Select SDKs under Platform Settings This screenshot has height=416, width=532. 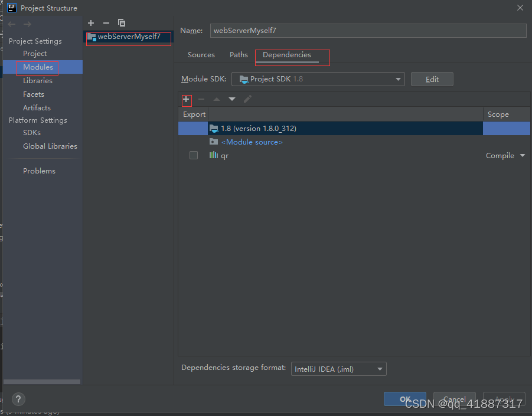[32, 133]
